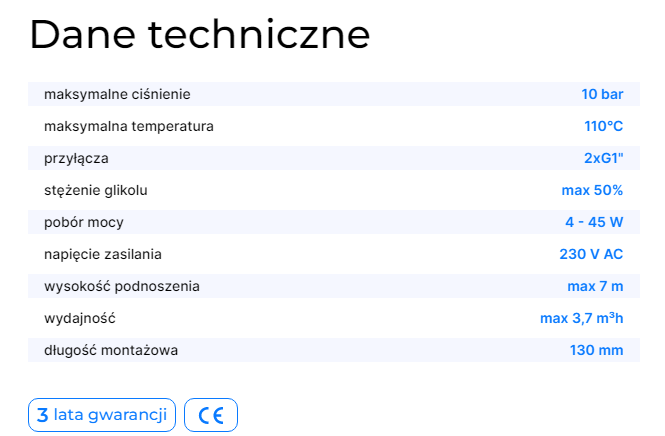This screenshot has width=665, height=436.
Task: Select the przyłącza row label
Action: pos(76,158)
